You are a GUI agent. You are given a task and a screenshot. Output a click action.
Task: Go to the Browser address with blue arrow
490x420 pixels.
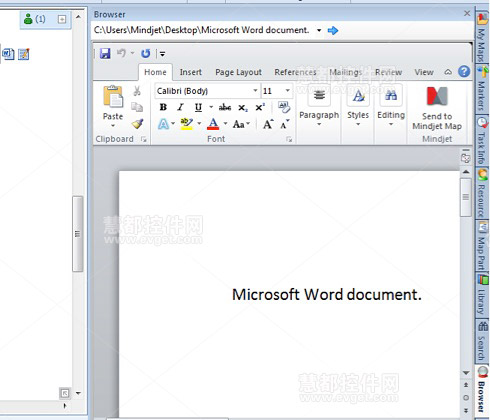tap(333, 31)
